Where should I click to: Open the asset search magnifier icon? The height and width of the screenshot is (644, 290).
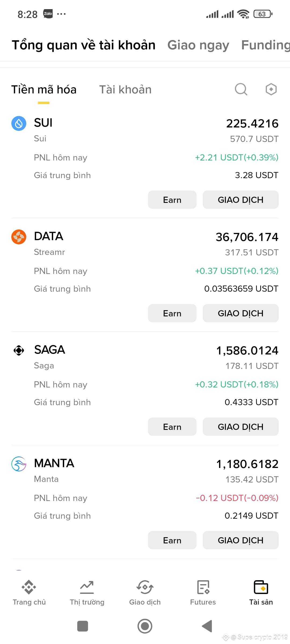tap(241, 89)
